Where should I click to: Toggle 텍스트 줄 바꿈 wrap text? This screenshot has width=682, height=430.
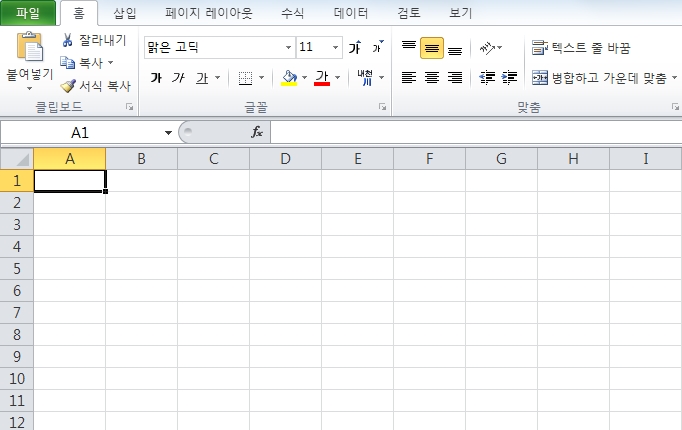click(581, 47)
